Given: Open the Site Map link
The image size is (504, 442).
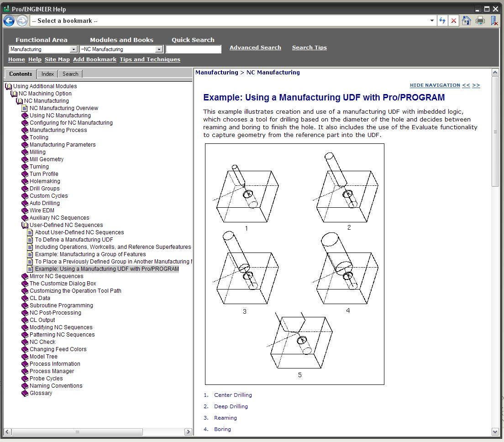Looking at the screenshot, I should coord(57,59).
